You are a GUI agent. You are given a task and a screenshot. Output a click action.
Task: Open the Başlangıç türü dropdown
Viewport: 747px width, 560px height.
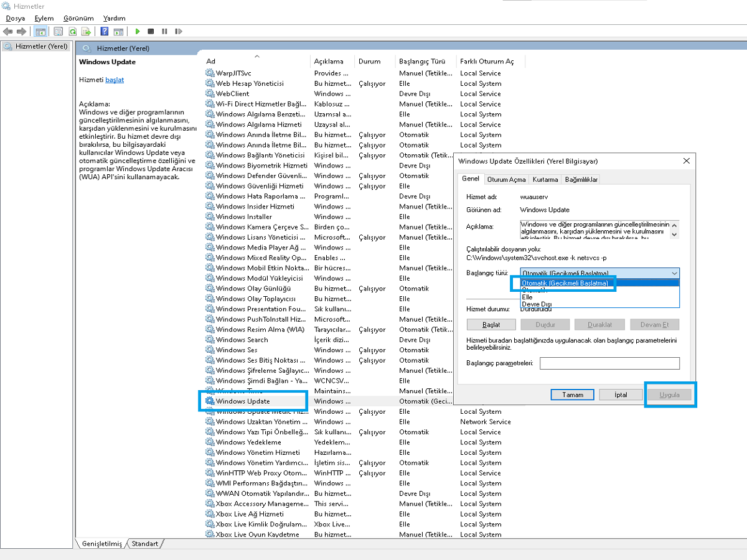tap(674, 274)
